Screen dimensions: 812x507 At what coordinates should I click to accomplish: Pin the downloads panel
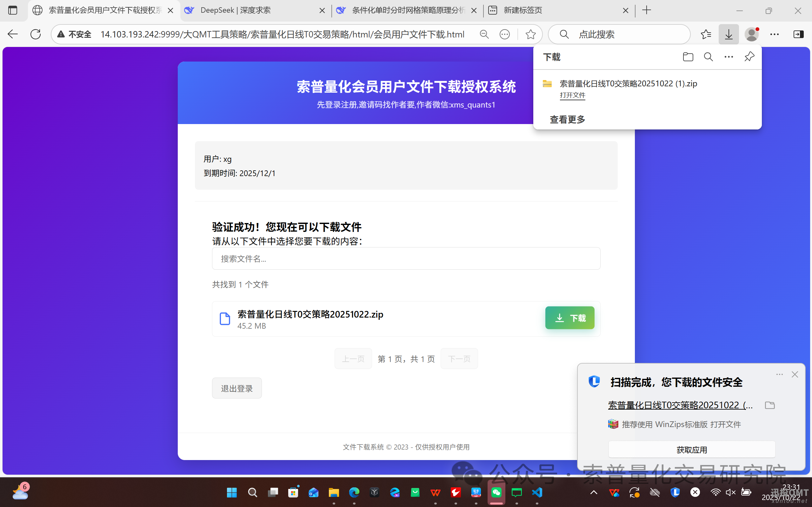749,57
